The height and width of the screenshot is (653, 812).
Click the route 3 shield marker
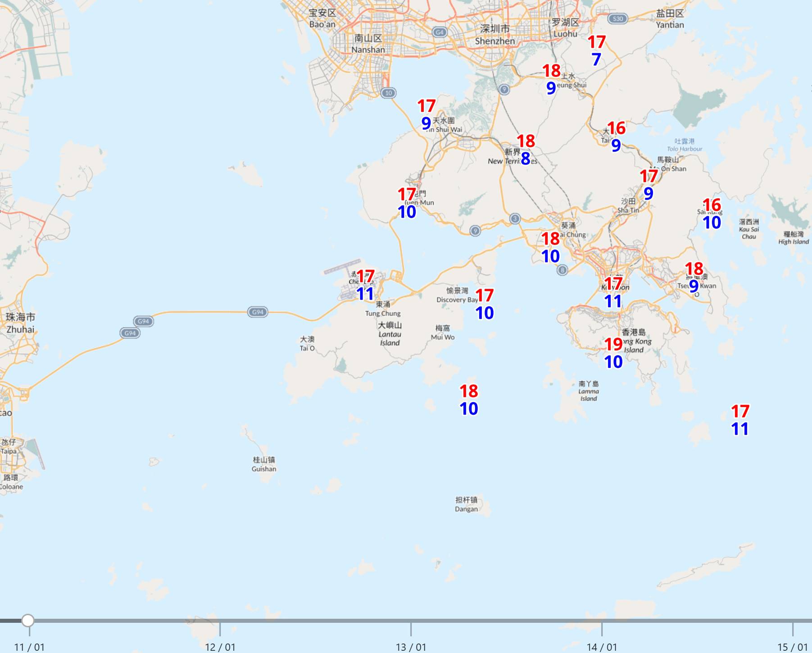(x=515, y=219)
